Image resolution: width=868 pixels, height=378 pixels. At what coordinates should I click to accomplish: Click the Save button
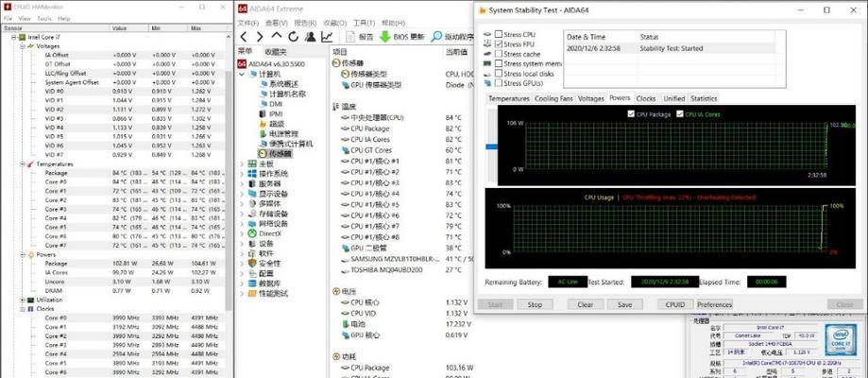coord(625,305)
